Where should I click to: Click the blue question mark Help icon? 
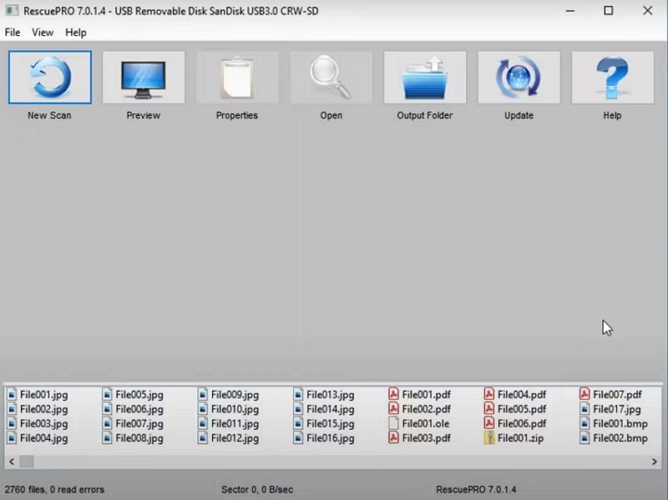(x=612, y=77)
